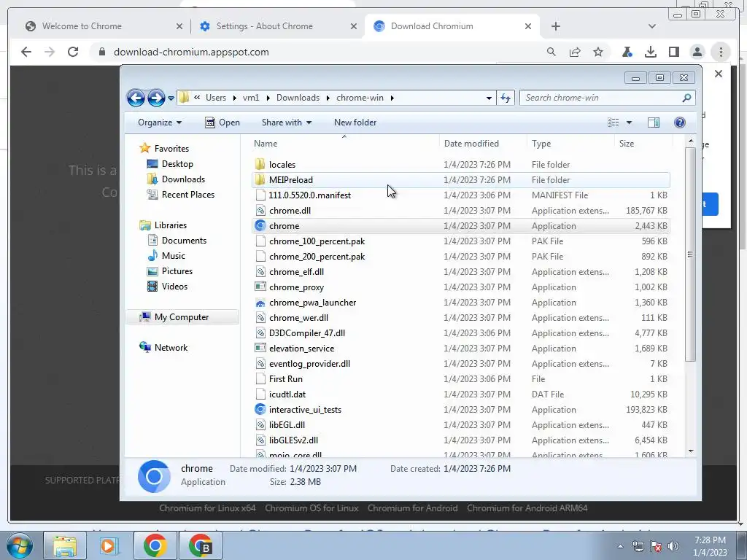The height and width of the screenshot is (560, 747).
Task: Select Downloads breadcrumb in address bar
Action: click(x=298, y=98)
